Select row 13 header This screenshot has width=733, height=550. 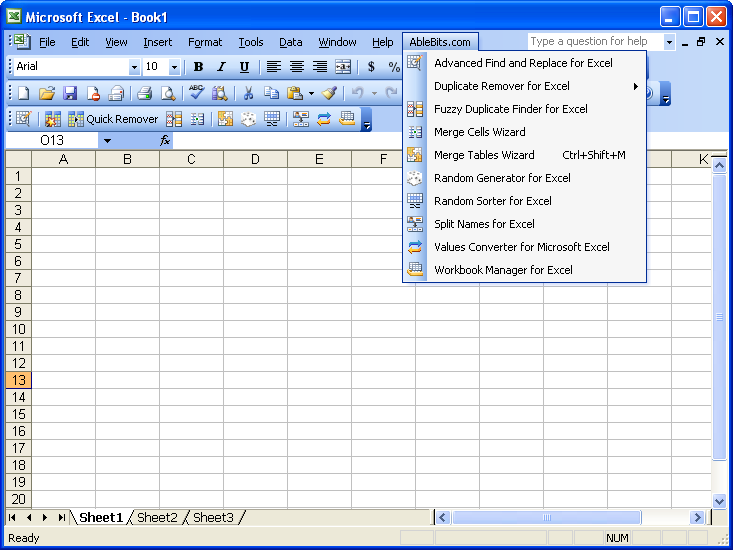pyautogui.click(x=18, y=380)
